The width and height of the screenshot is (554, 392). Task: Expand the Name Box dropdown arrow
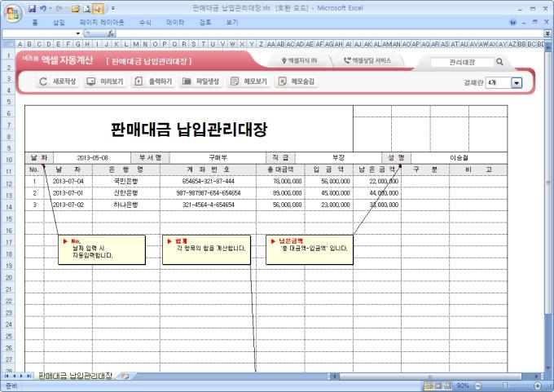click(77, 33)
